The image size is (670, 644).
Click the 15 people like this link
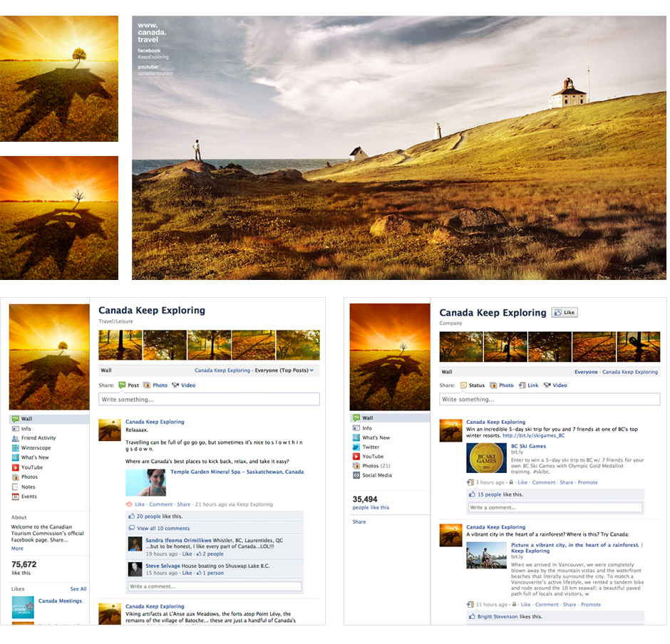[489, 494]
